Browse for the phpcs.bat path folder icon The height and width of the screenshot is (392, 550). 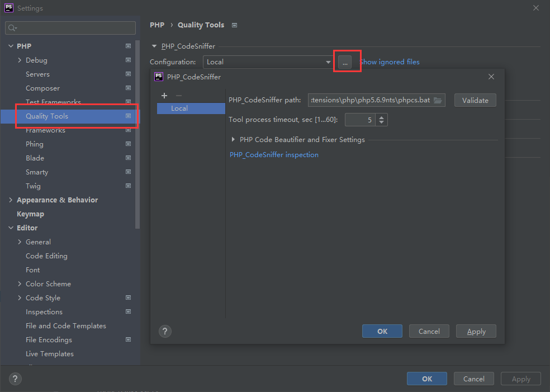point(438,100)
